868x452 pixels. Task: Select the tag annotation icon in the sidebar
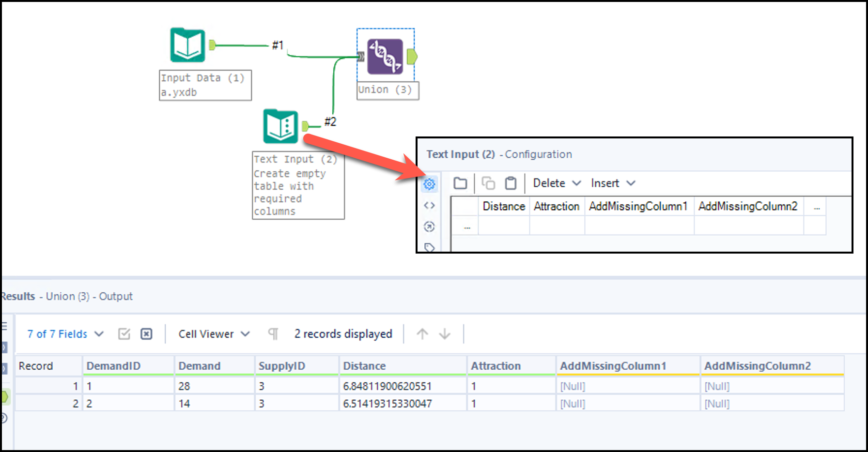429,247
